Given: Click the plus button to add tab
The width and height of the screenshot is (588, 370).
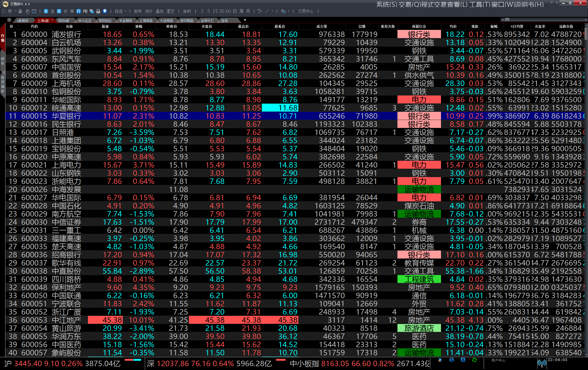Looking at the screenshot, I should [245, 20].
